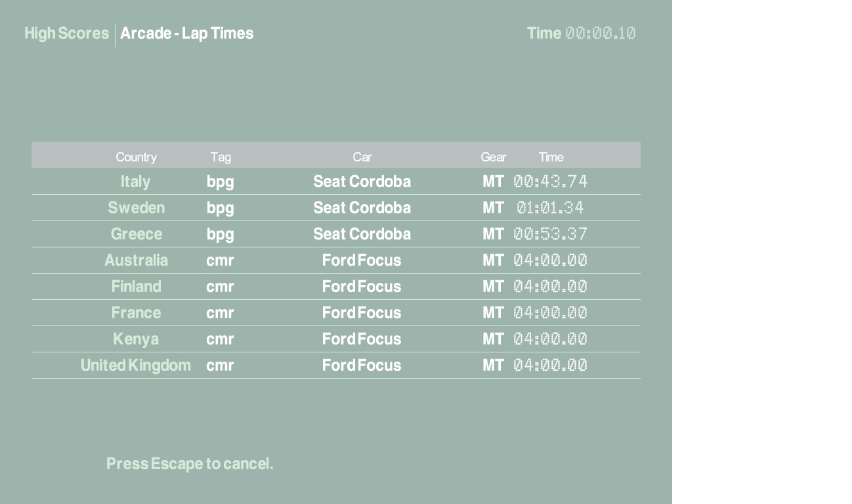Select the Sweden lap time entry
Screen dimensions: 852x504
[136, 208]
